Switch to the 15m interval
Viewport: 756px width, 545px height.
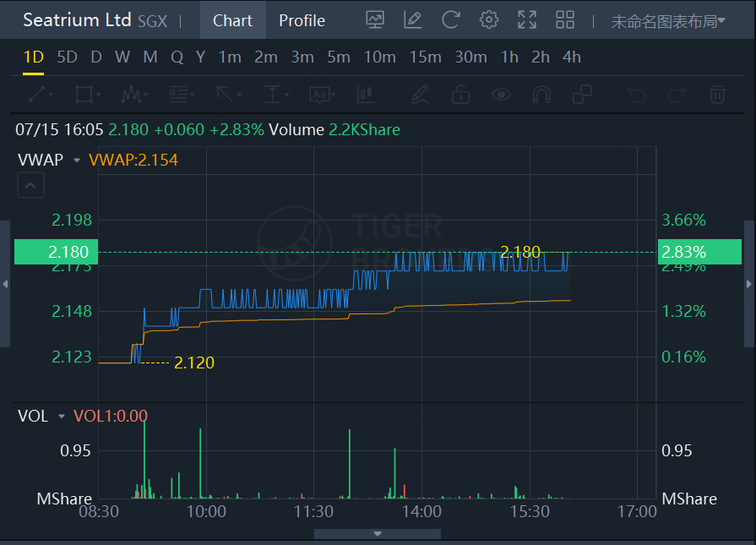click(425, 57)
